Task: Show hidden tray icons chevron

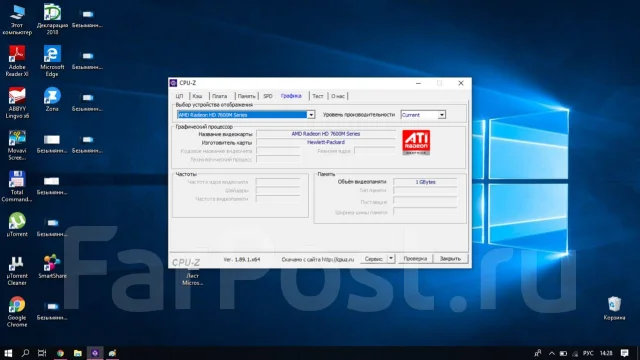Action: (x=552, y=353)
